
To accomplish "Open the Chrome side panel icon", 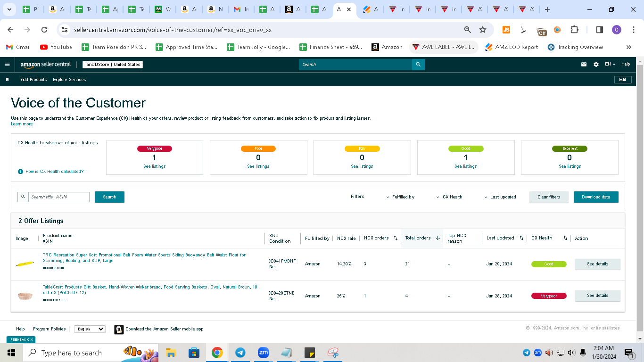I will (x=600, y=30).
